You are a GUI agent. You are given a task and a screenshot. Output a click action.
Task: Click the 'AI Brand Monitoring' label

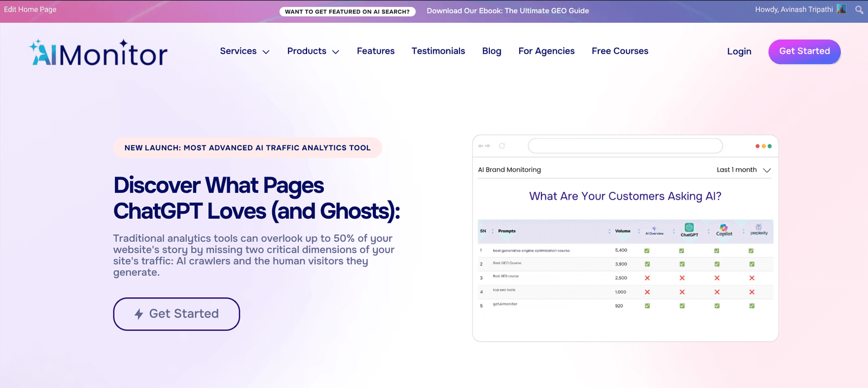point(509,170)
